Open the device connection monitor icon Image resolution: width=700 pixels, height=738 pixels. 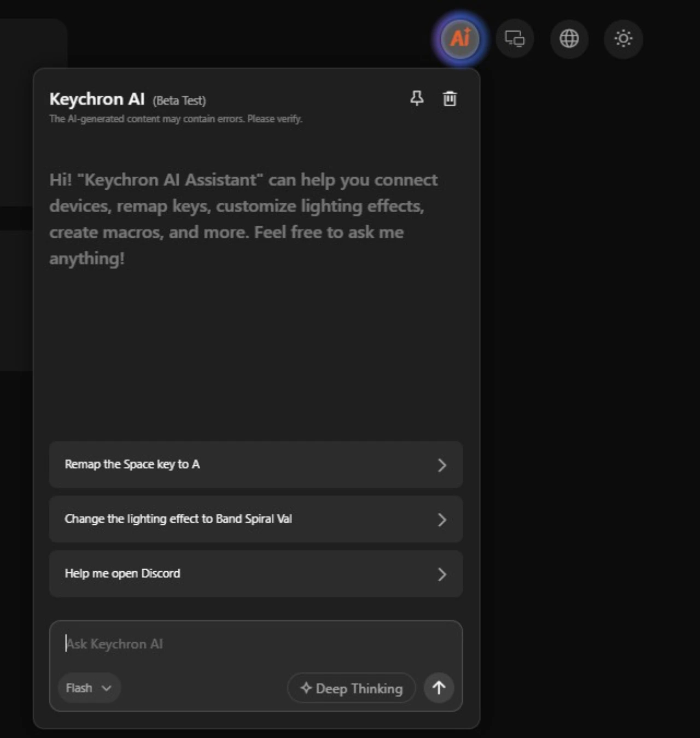click(x=515, y=38)
